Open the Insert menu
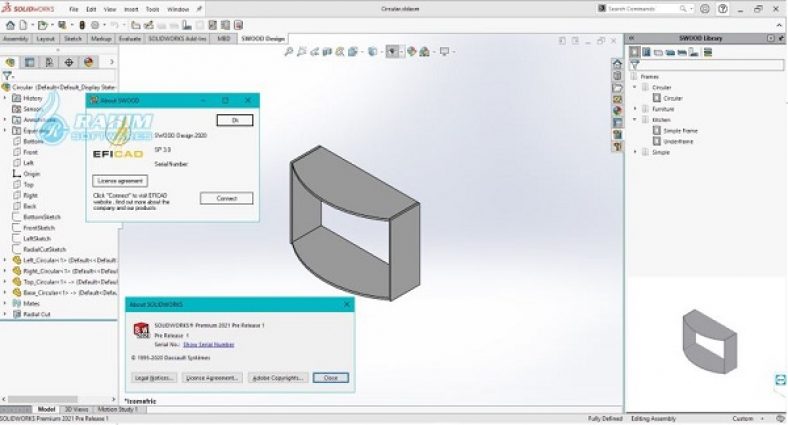The width and height of the screenshot is (788, 425). [131, 10]
